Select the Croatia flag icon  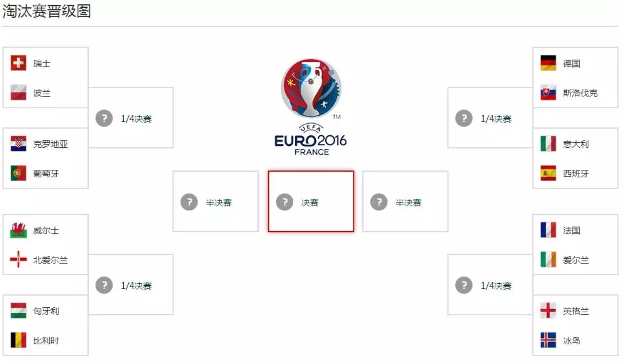[18, 144]
